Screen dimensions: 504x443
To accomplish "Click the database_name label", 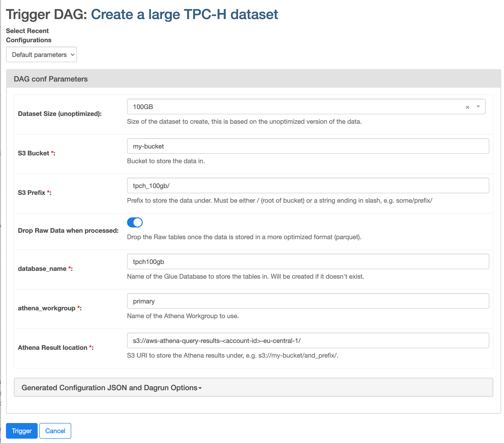I will (45, 269).
